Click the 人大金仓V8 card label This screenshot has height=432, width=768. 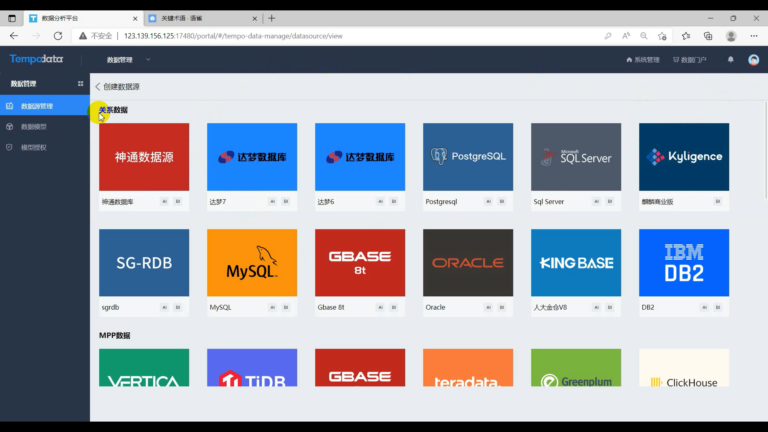(x=550, y=307)
